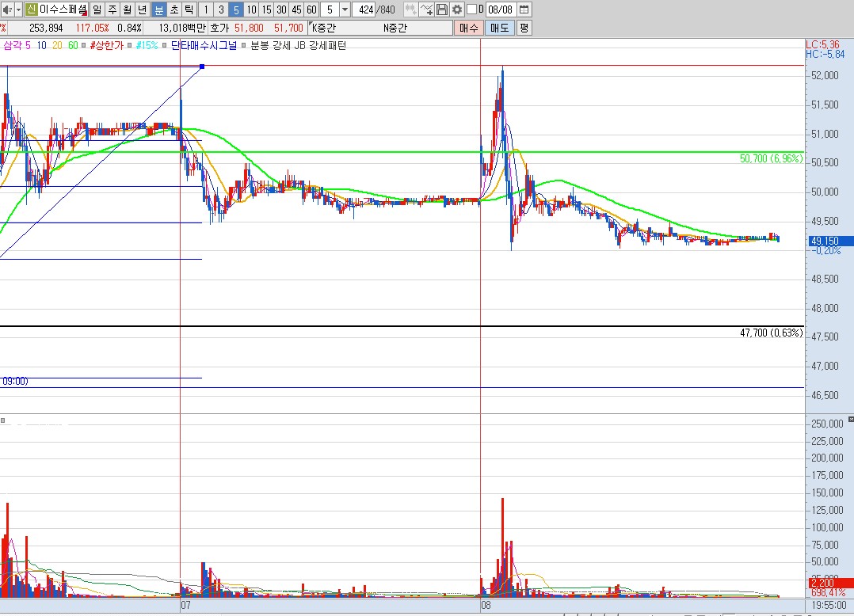Click the HC:-5,84 label
Image resolution: width=854 pixels, height=616 pixels.
825,54
